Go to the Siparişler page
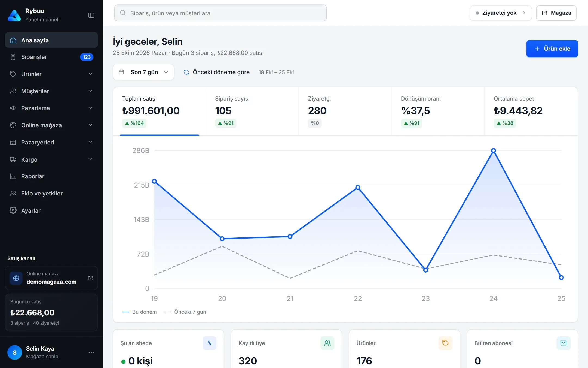Screen dimensions: 588x368 (51, 57)
